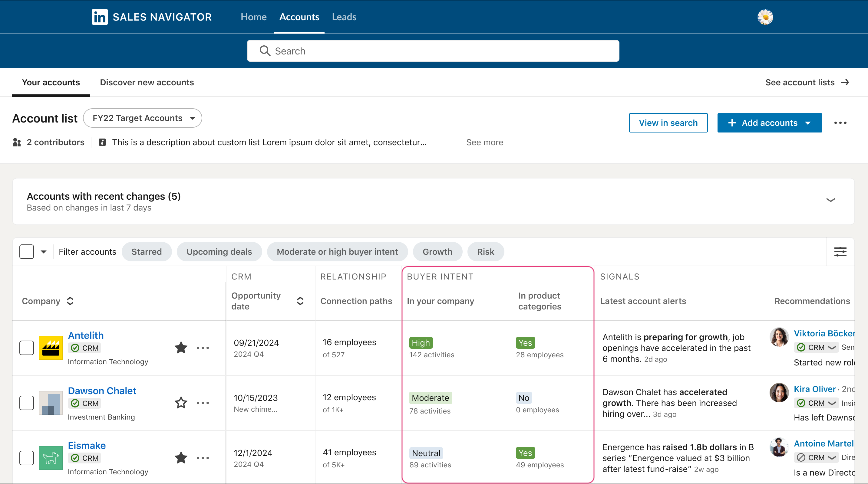Toggle the Upcoming deals filter chip
The image size is (868, 484).
(x=219, y=251)
